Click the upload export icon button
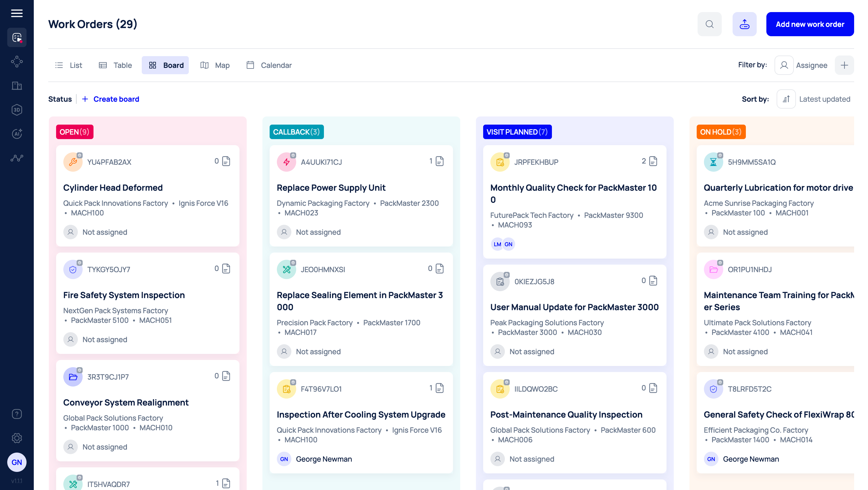Screen dimensions: 868x490 point(744,24)
